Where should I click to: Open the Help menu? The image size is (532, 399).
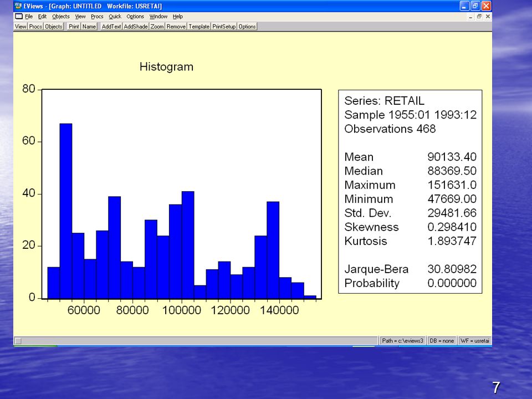point(178,16)
